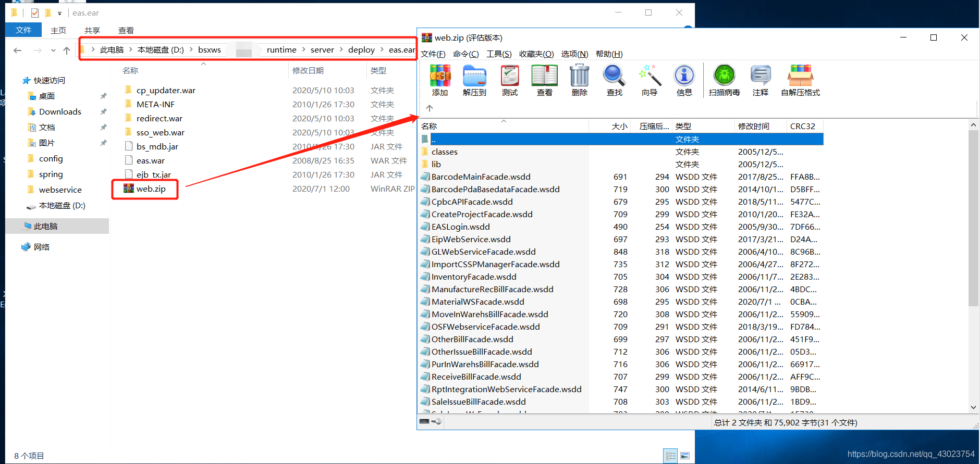Select GLWebServiceFacade.wsdd file
This screenshot has width=980, height=464.
click(x=484, y=252)
